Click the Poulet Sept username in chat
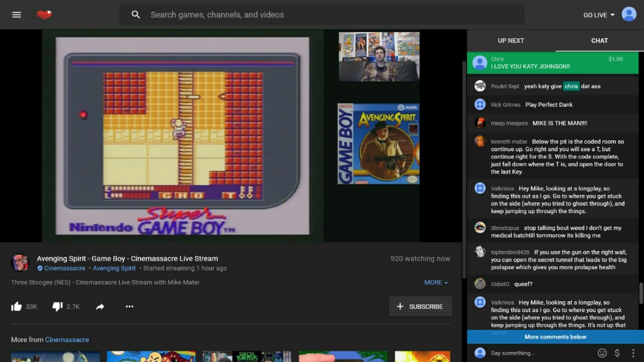Image resolution: width=644 pixels, height=362 pixels. (x=505, y=86)
